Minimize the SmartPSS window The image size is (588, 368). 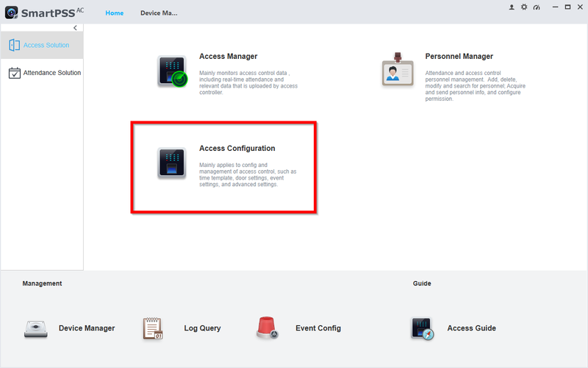pyautogui.click(x=556, y=7)
